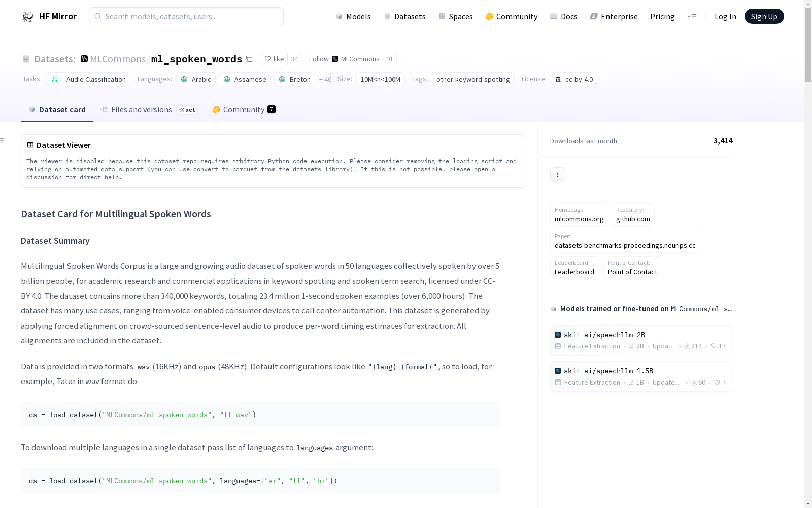Open Enterprise in top navigation
The image size is (812, 508).
(x=614, y=16)
